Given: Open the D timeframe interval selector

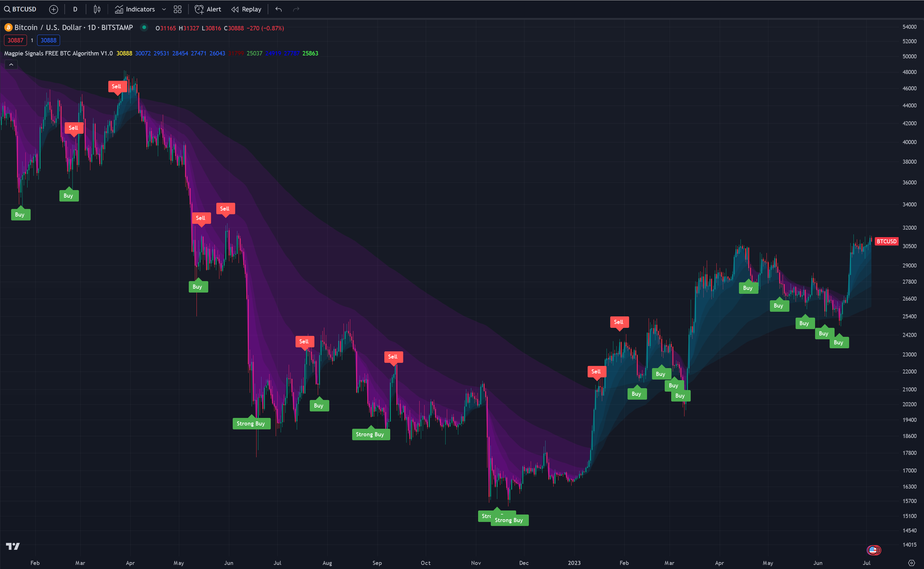Looking at the screenshot, I should click(75, 9).
